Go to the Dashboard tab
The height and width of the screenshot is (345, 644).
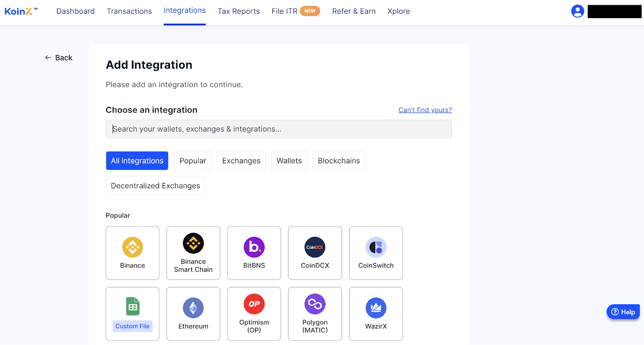click(76, 11)
